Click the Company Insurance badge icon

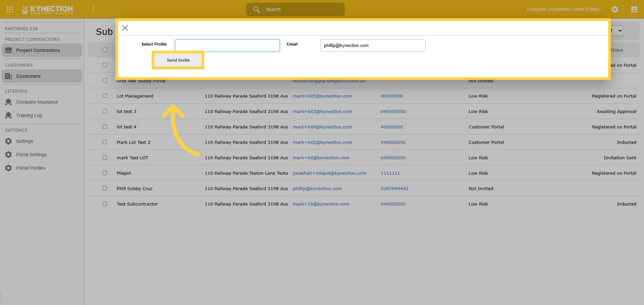9,102
